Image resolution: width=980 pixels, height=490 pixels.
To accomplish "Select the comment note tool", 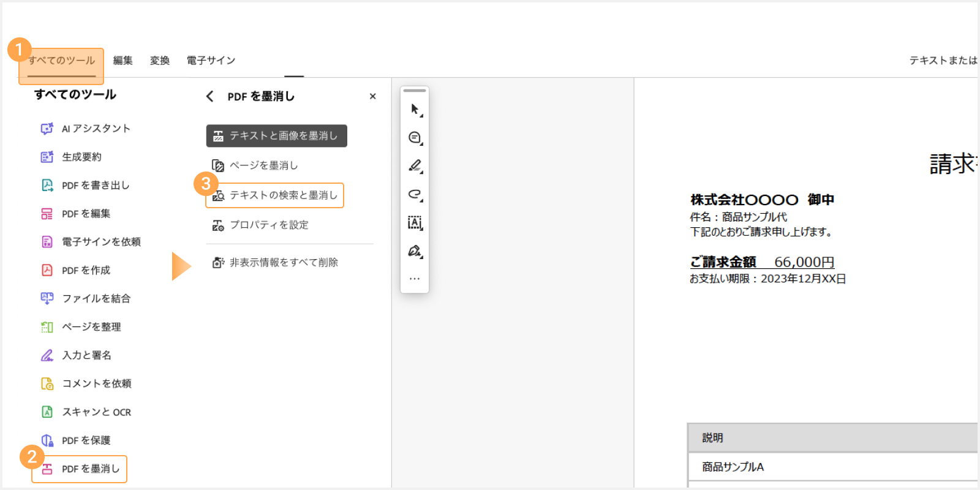I will point(415,138).
